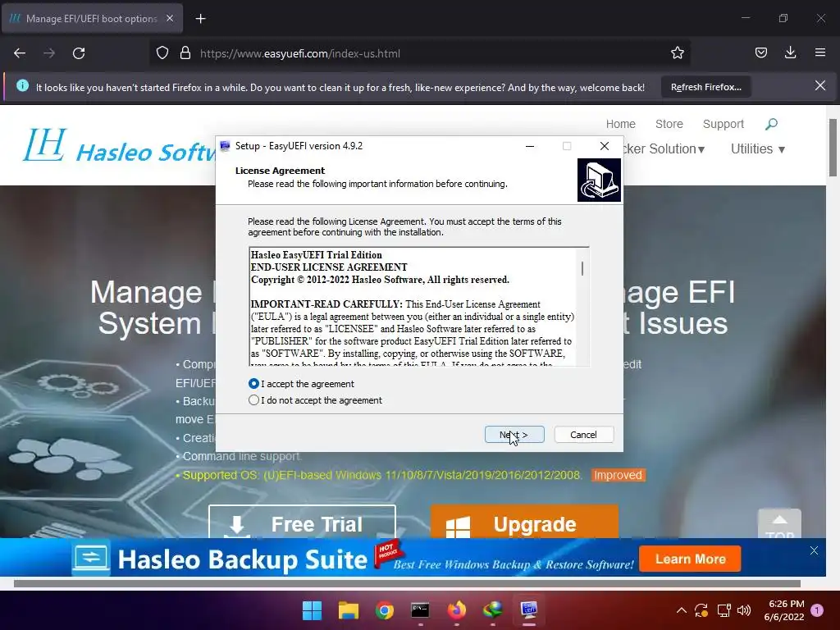Close the Hasleo Backup Suite banner

click(x=814, y=550)
